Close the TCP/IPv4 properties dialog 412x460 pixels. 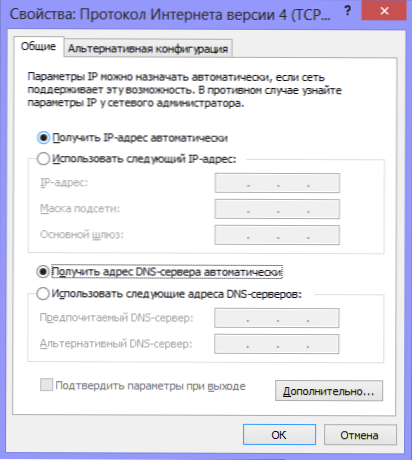[384, 11]
